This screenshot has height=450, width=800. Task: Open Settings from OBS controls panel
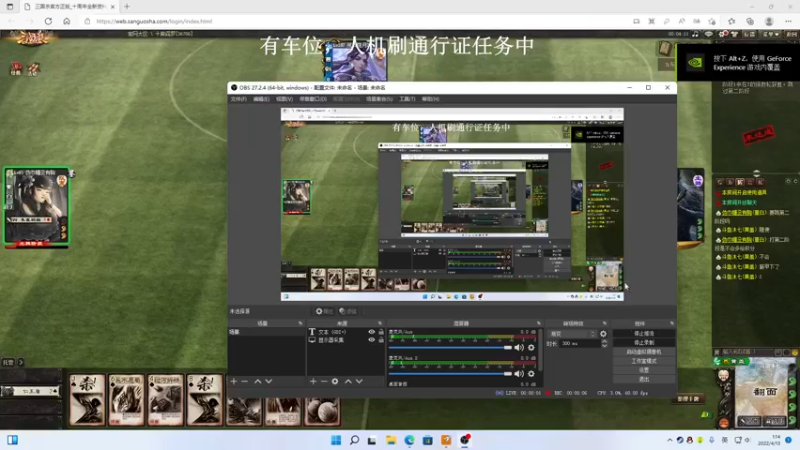644,370
